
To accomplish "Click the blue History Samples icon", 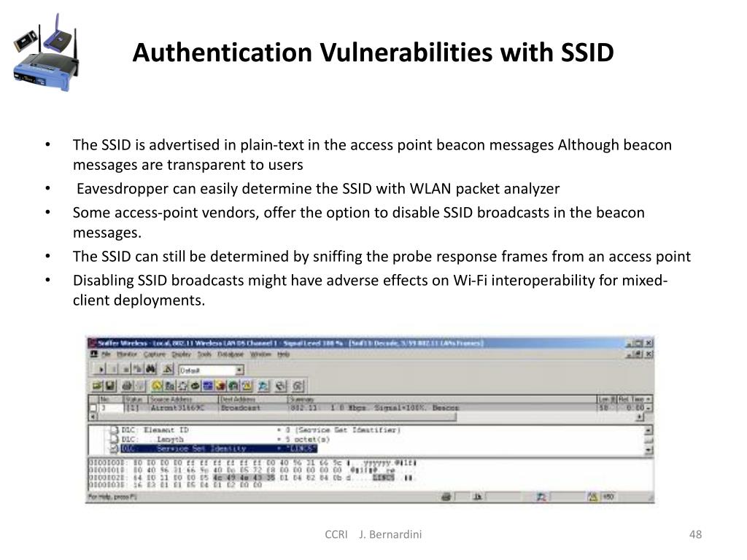I will coord(208,386).
